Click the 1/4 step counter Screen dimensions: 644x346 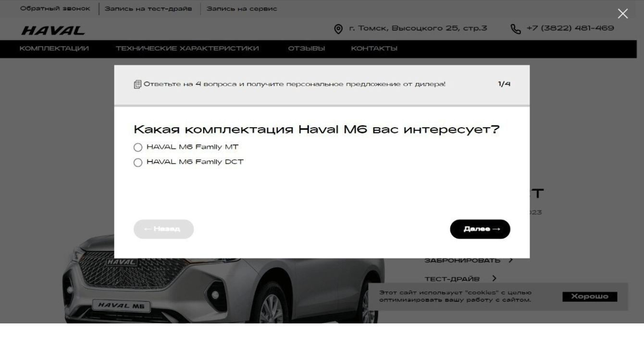click(x=504, y=85)
